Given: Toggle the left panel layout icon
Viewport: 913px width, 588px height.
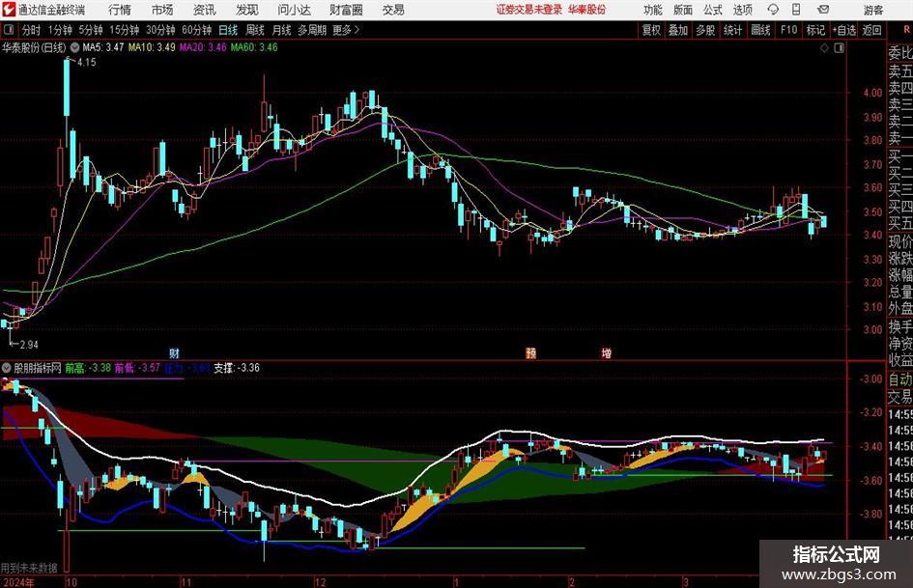Looking at the screenshot, I should point(8,30).
